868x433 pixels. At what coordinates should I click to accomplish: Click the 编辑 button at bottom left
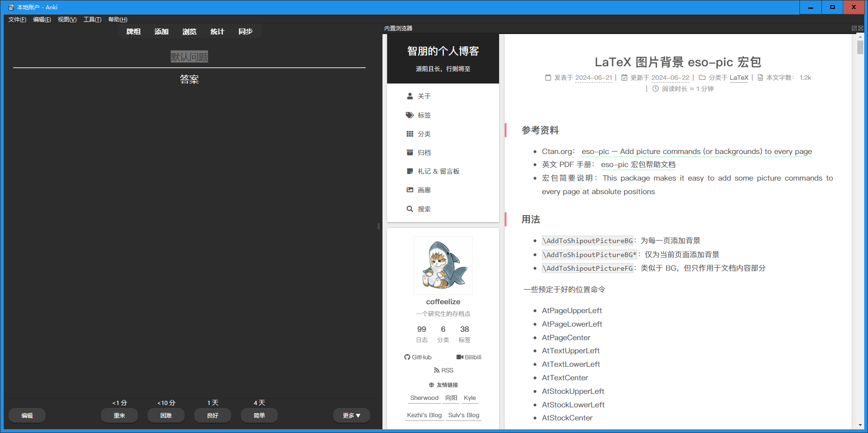pos(27,415)
